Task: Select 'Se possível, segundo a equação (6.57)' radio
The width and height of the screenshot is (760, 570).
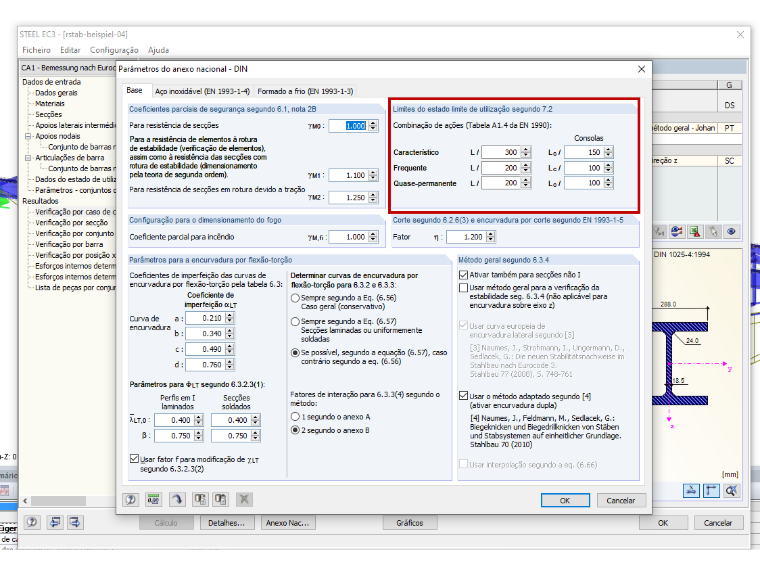Action: [295, 353]
